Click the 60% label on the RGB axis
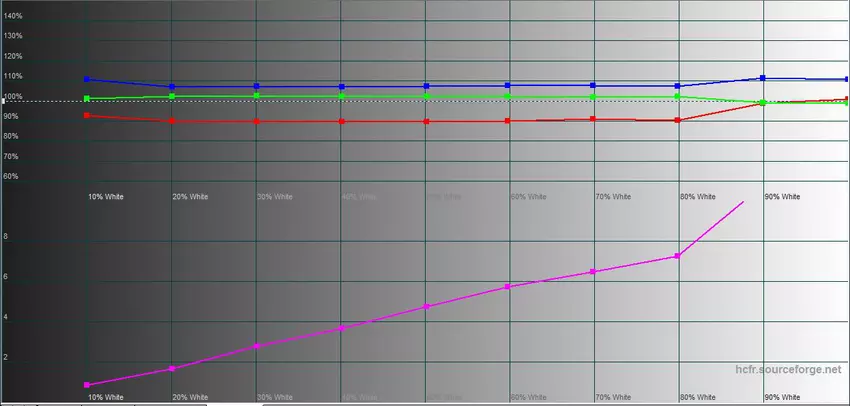This screenshot has width=850, height=406. click(x=11, y=177)
